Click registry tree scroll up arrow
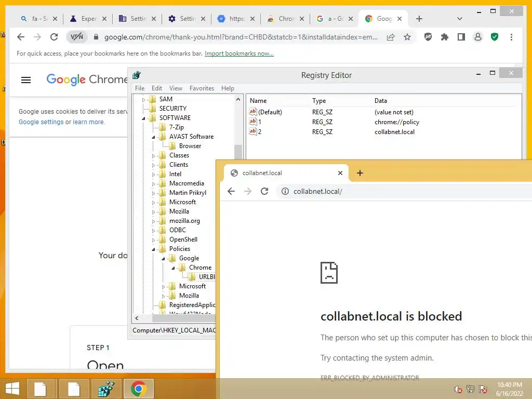The height and width of the screenshot is (399, 532). pyautogui.click(x=238, y=100)
